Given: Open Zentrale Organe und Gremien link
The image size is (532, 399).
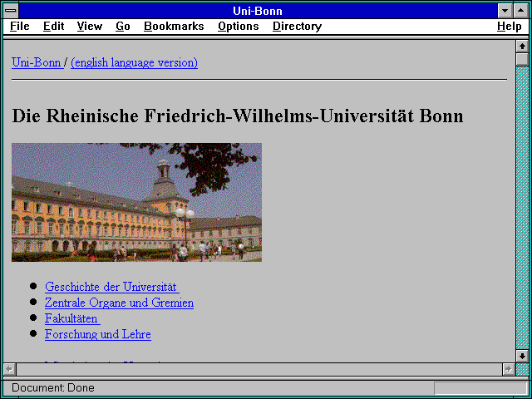Looking at the screenshot, I should pyautogui.click(x=119, y=303).
